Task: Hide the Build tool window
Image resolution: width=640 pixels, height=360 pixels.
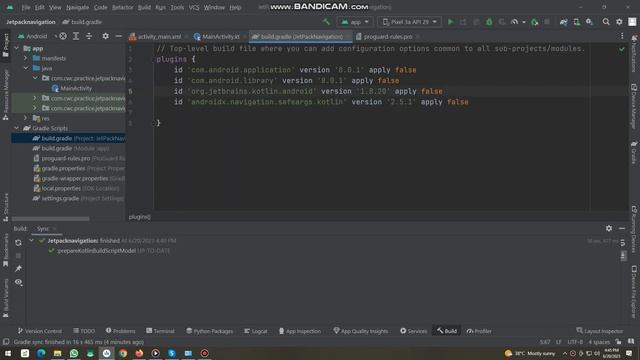Action: pyautogui.click(x=622, y=229)
